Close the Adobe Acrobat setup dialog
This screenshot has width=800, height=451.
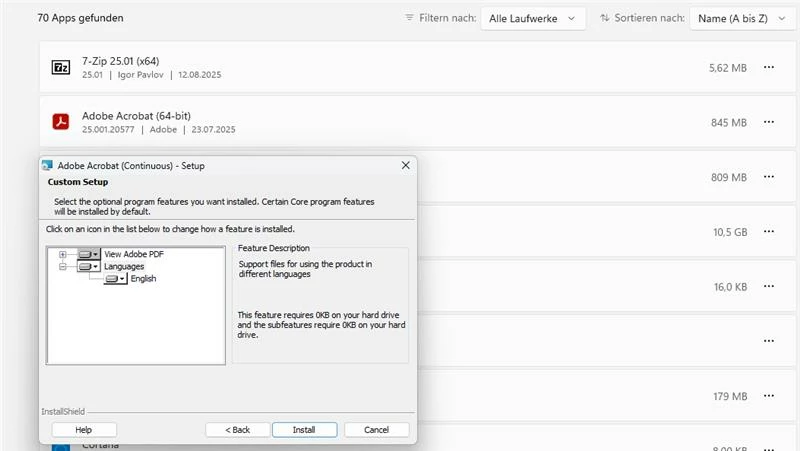click(x=406, y=165)
